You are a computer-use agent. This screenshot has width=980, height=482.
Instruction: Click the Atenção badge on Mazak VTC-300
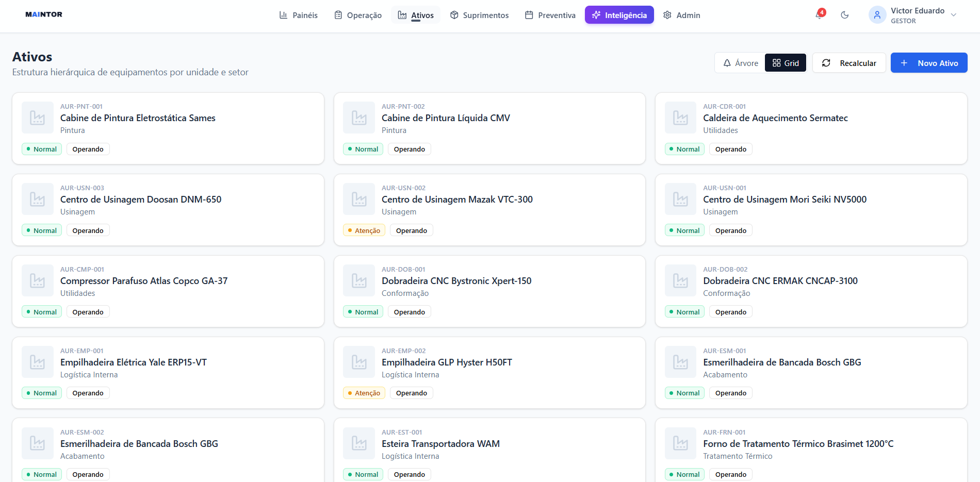[x=364, y=230]
